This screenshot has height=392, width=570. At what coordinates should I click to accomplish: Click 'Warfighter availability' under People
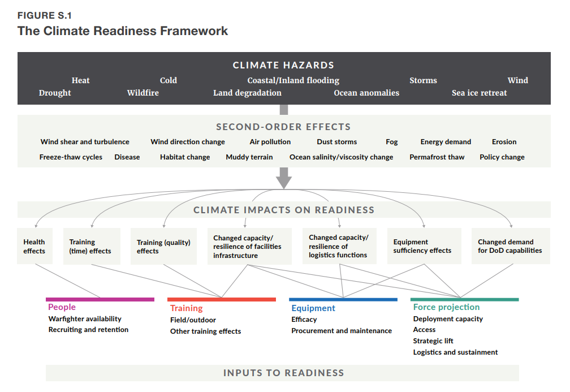pos(85,319)
